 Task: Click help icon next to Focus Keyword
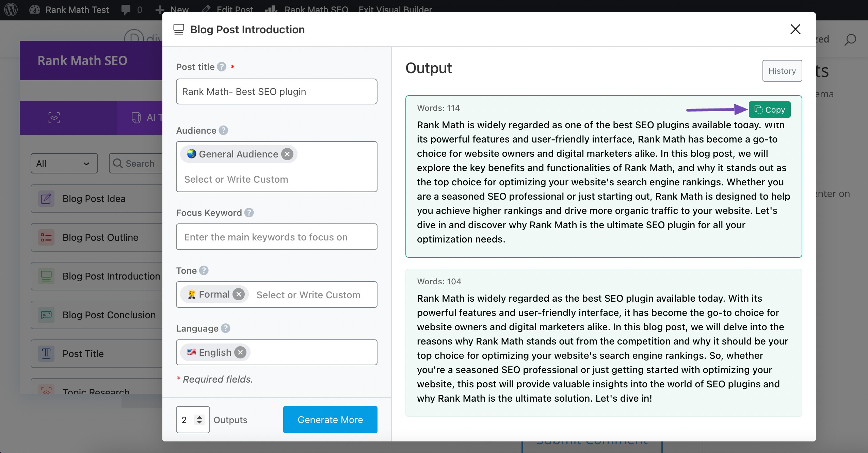[249, 213]
